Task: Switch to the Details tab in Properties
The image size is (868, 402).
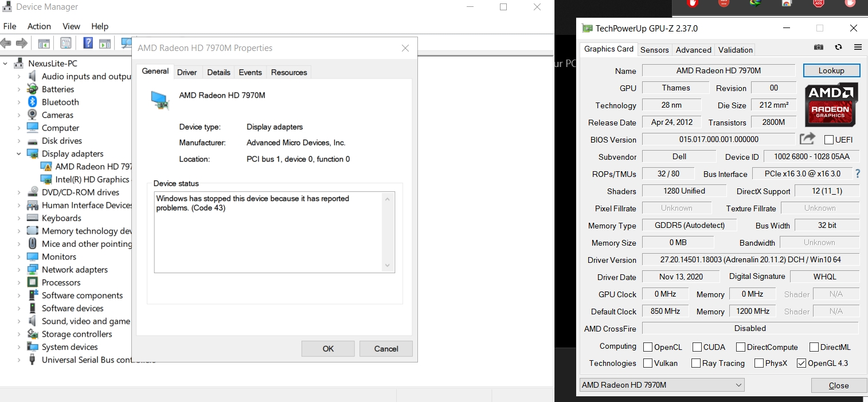Action: 218,72
